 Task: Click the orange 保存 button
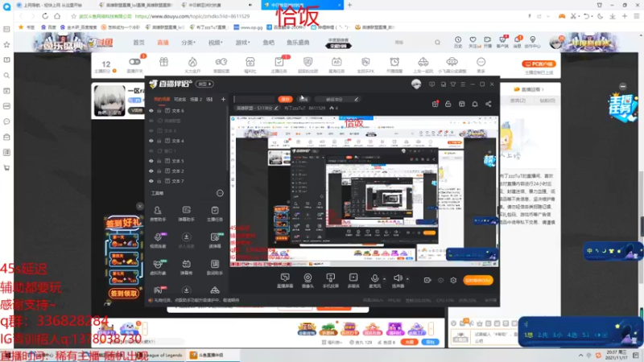click(x=285, y=99)
